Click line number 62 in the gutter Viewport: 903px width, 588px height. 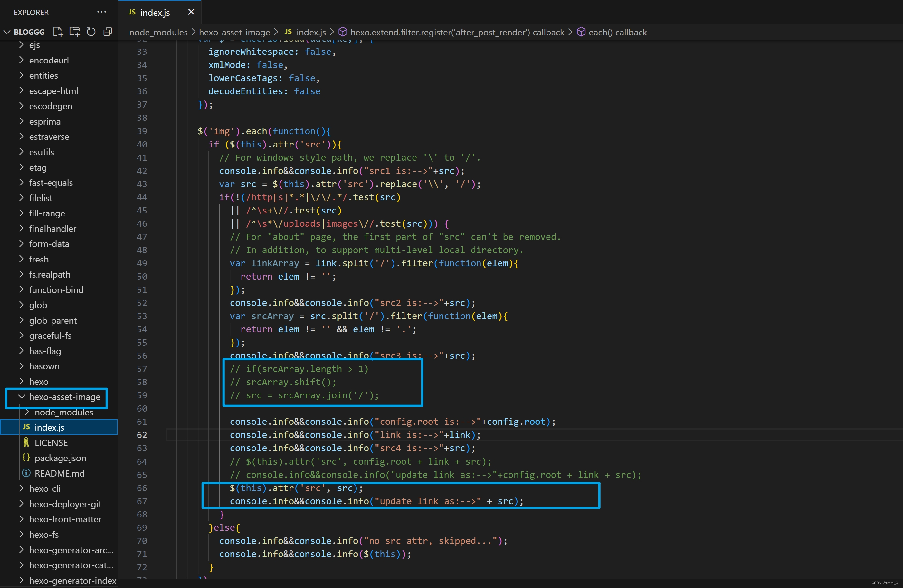[142, 435]
